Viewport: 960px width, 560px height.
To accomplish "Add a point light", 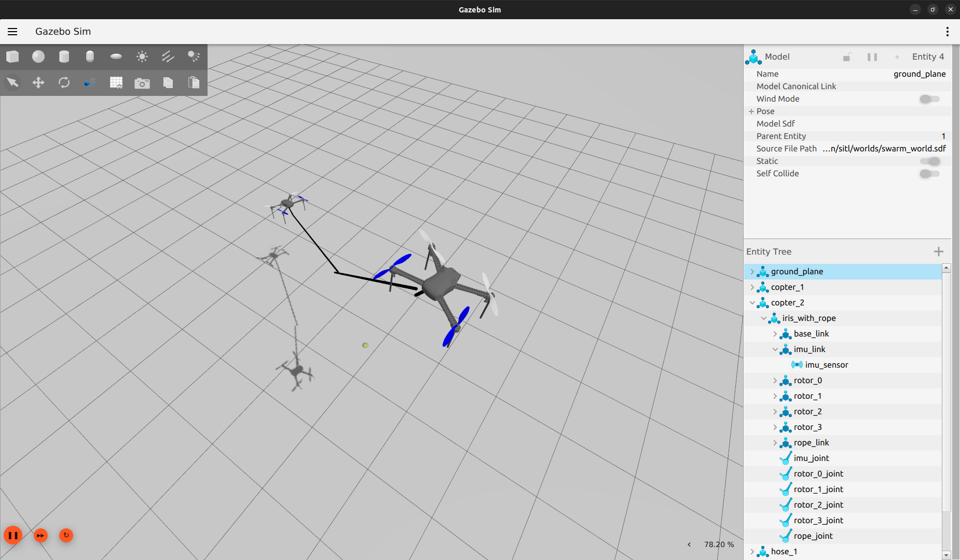I will [142, 57].
